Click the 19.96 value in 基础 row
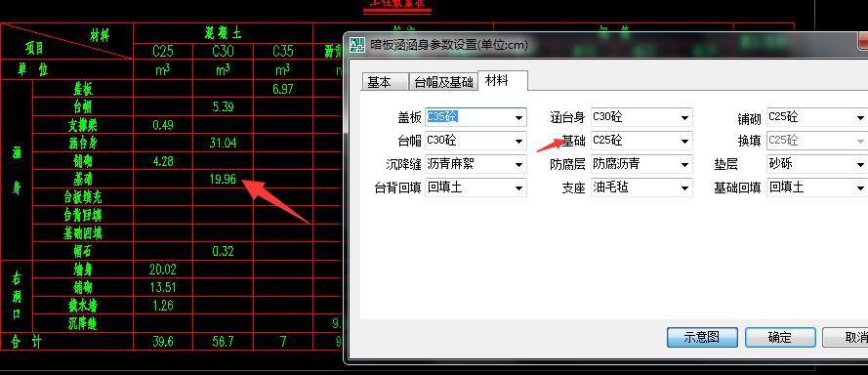 (223, 179)
